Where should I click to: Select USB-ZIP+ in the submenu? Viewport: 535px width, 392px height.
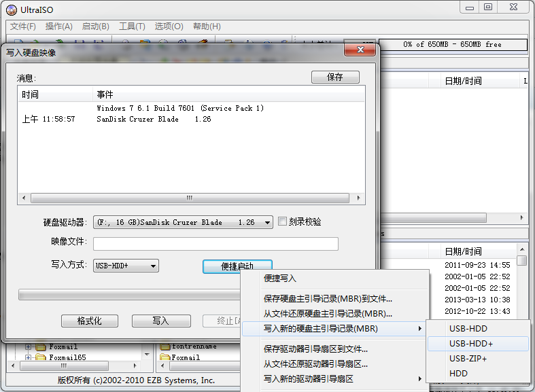coord(478,359)
